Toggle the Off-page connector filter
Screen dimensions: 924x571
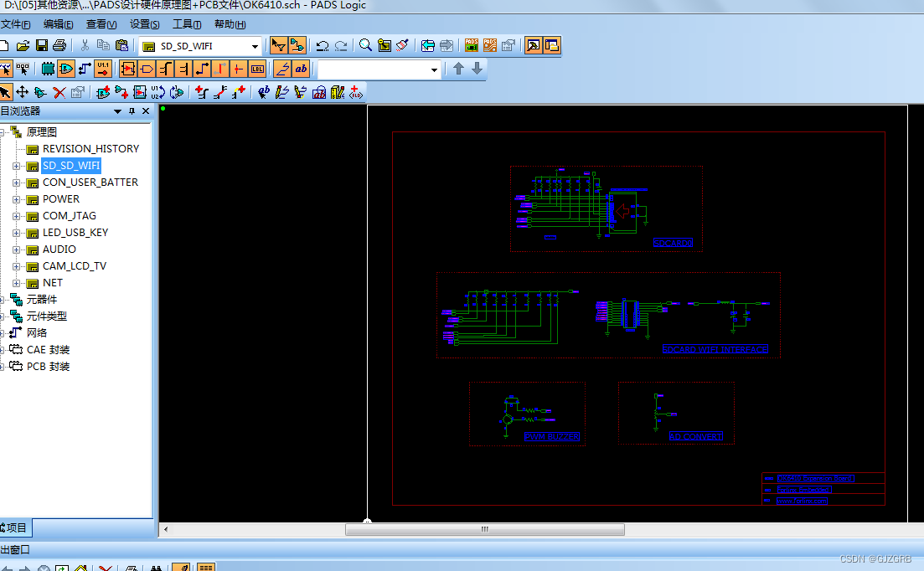[x=147, y=69]
